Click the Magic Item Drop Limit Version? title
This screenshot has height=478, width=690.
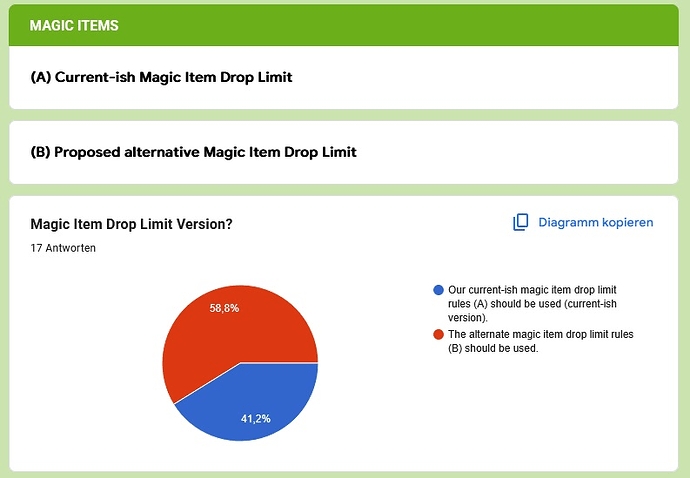pos(131,224)
